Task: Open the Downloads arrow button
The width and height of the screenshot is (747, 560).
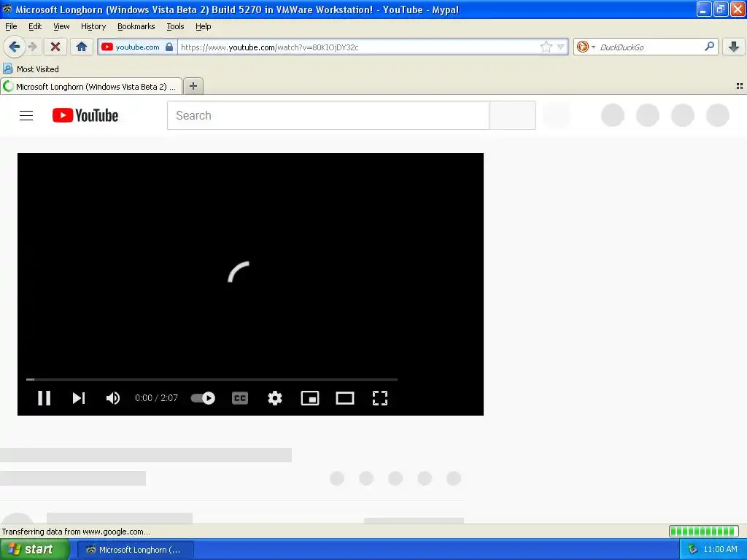Action: click(x=734, y=47)
